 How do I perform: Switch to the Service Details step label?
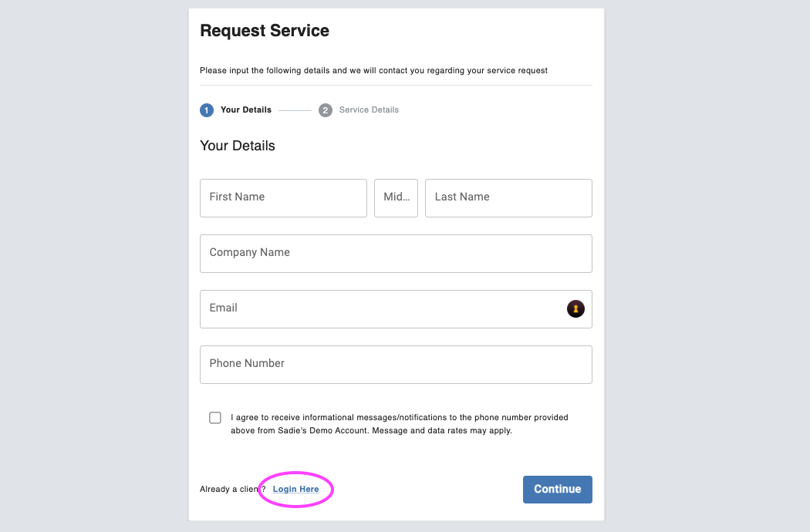(x=369, y=110)
